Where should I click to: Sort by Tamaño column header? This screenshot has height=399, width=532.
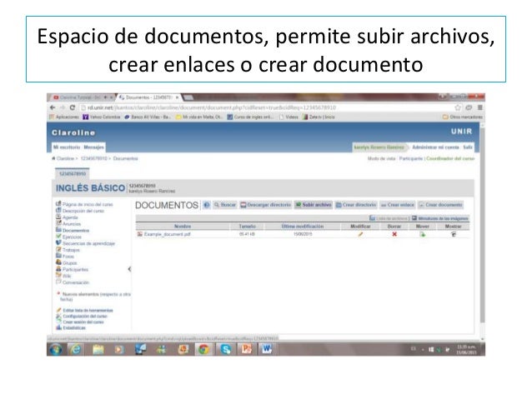pyautogui.click(x=247, y=226)
